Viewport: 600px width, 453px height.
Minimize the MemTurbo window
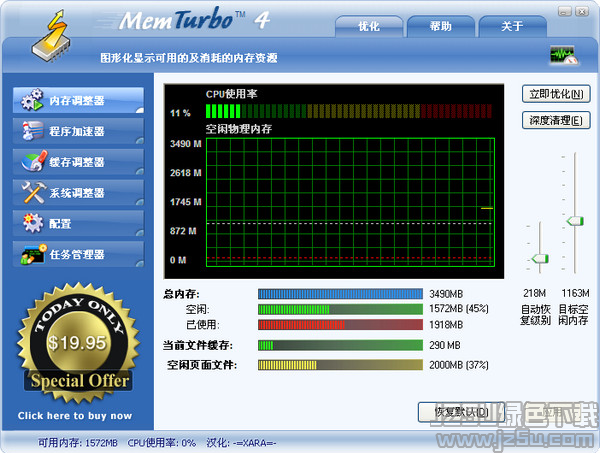pyautogui.click(x=564, y=12)
